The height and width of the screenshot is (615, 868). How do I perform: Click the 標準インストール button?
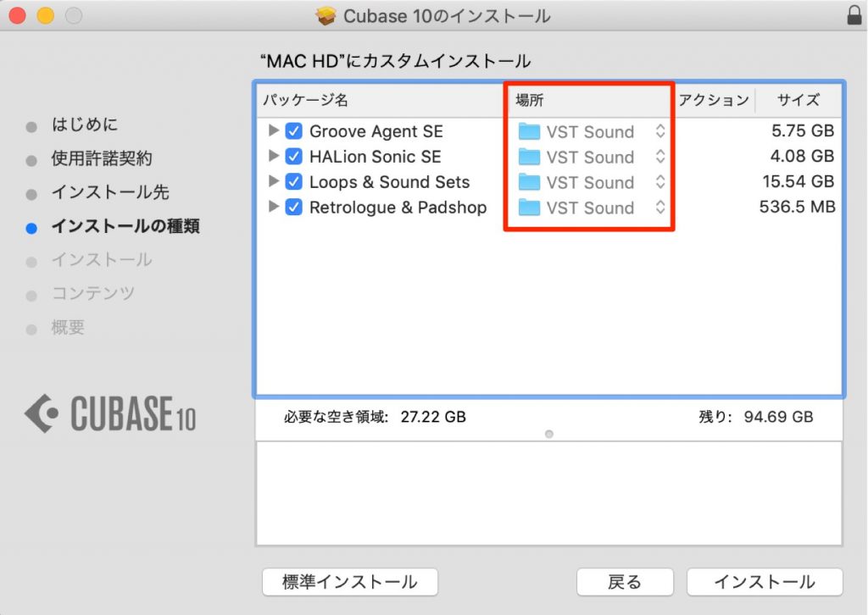tap(349, 582)
